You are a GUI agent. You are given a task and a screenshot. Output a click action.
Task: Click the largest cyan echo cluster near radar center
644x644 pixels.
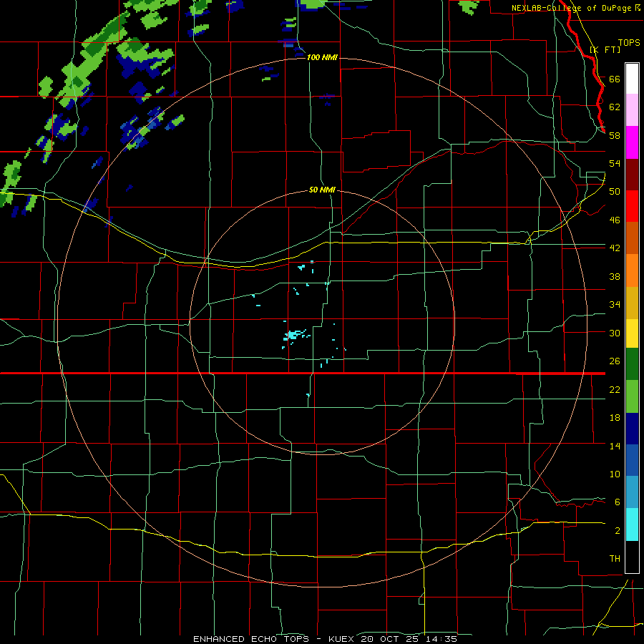[x=293, y=335]
